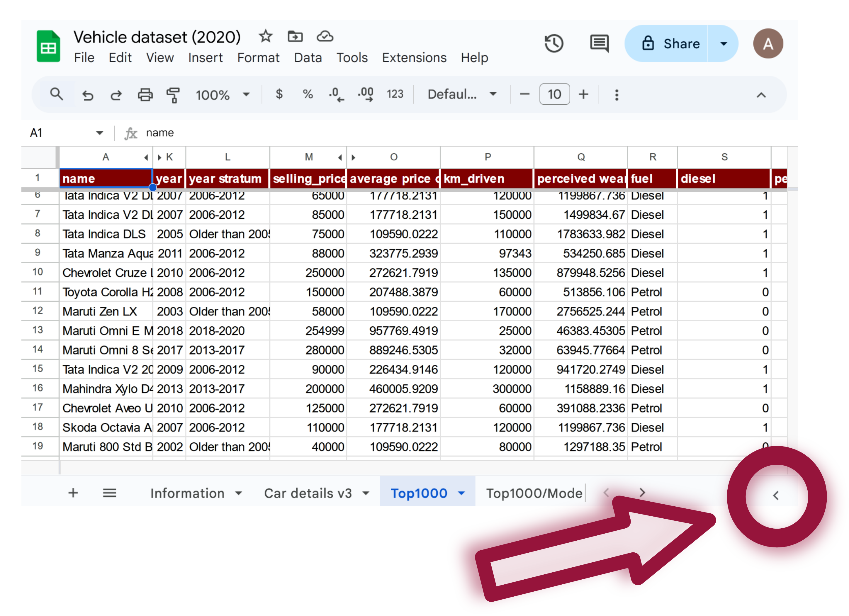
Task: Expand hidden columns after column A
Action: 146,157
